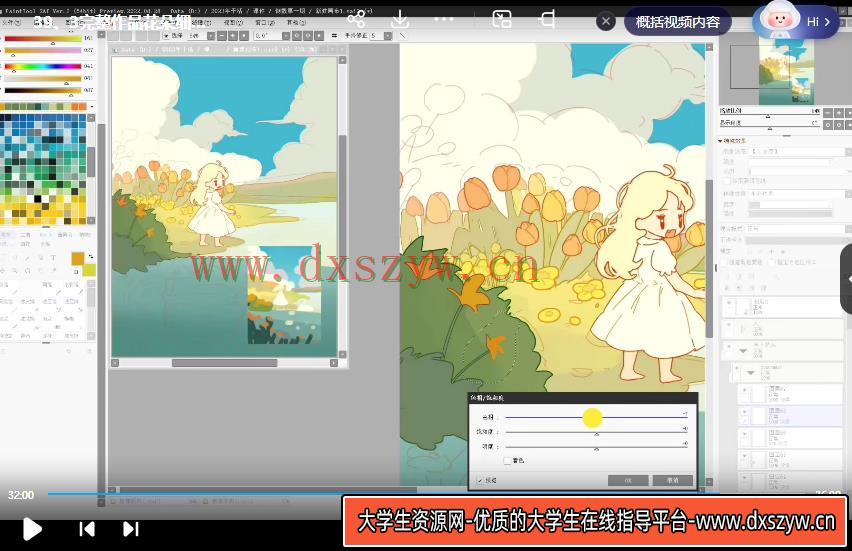Open the 视图 menu in SAI
The height and width of the screenshot is (551, 852).
[233, 22]
